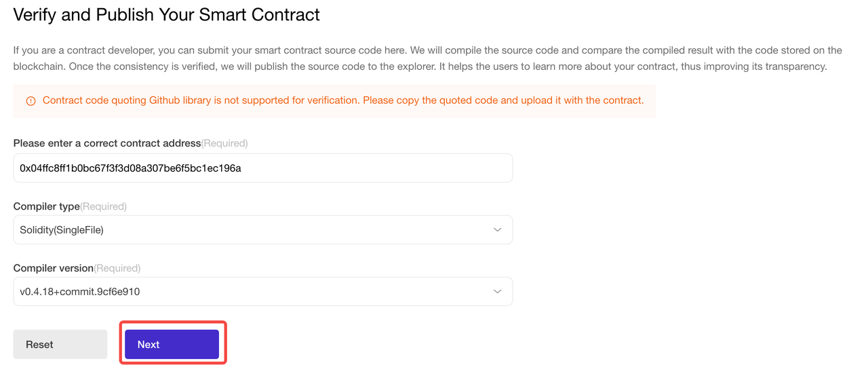868x380 pixels.
Task: Click the contract developer description paragraph
Action: (428, 58)
